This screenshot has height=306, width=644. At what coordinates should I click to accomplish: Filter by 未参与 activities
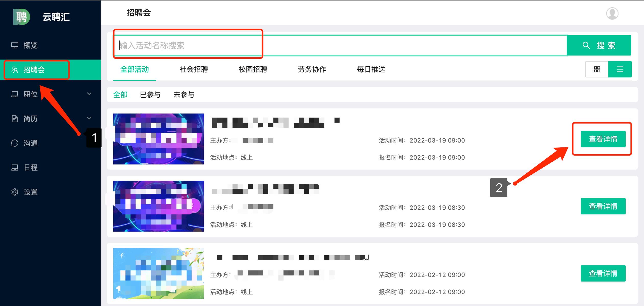coord(184,95)
